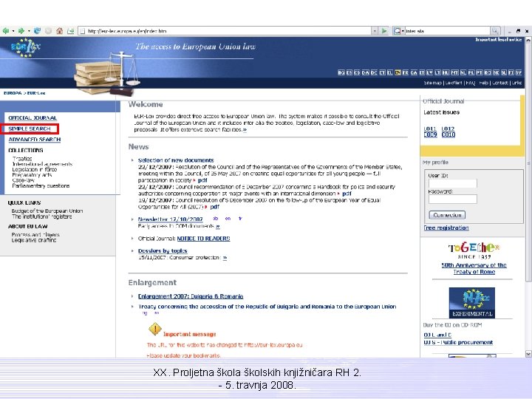Click the User ID input field
Viewport: 532px width, 399px height.
tap(453, 183)
